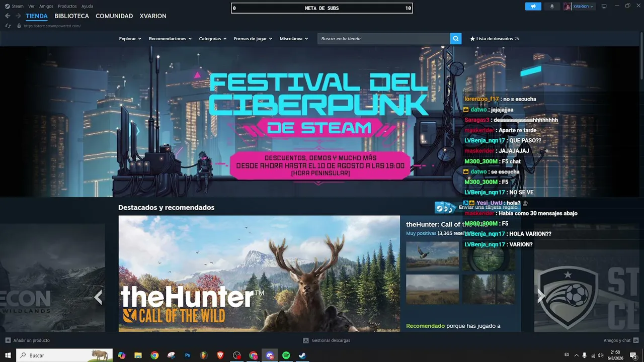Click the plus icon beside Añadir un producto
The width and height of the screenshot is (644, 362).
click(x=8, y=340)
